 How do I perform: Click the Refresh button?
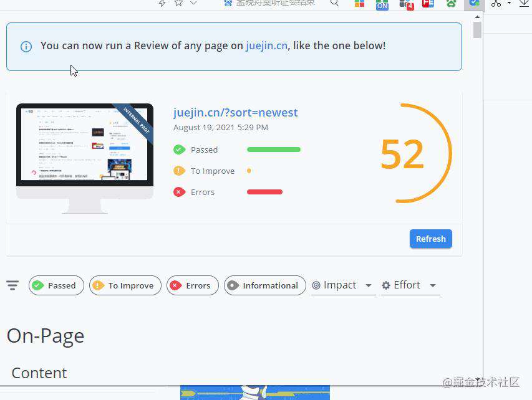[431, 239]
